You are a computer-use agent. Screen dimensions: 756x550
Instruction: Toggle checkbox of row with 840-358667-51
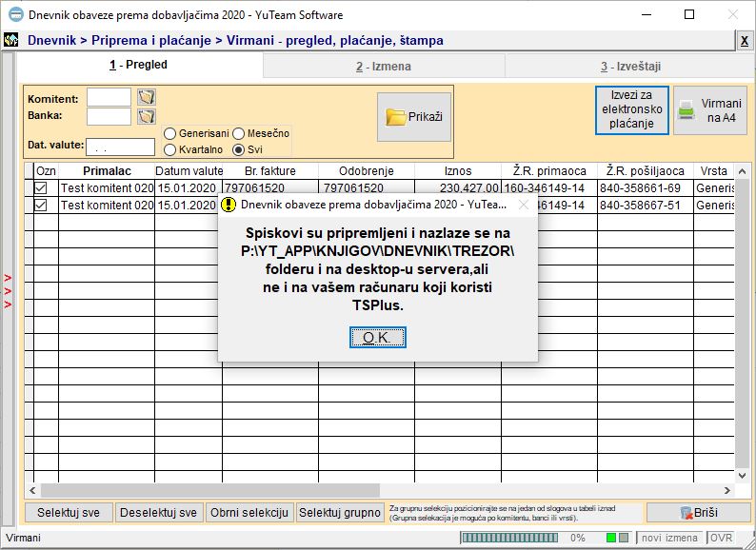point(41,206)
